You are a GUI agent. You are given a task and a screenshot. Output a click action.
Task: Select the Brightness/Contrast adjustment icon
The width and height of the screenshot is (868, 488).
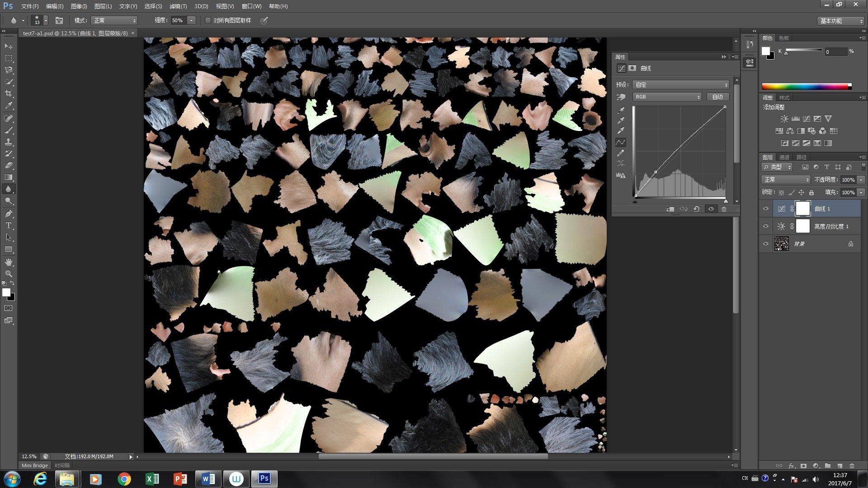pos(784,118)
